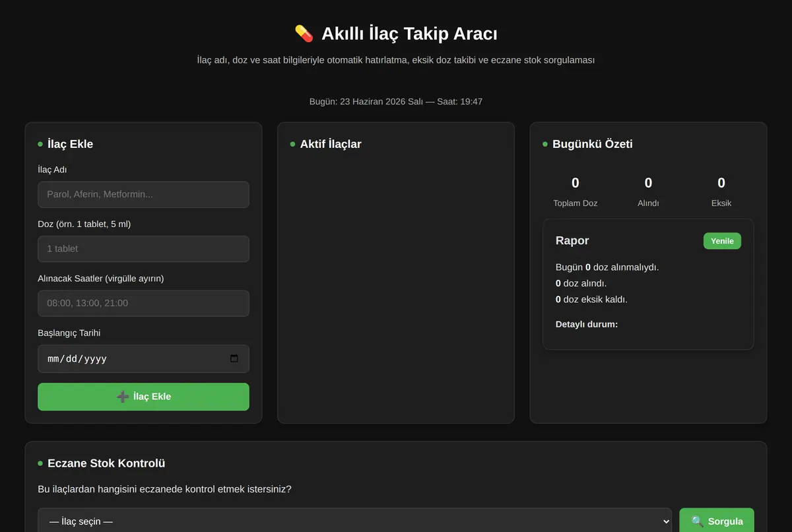
Task: Click the green İlaç Ekle button
Action: click(143, 397)
